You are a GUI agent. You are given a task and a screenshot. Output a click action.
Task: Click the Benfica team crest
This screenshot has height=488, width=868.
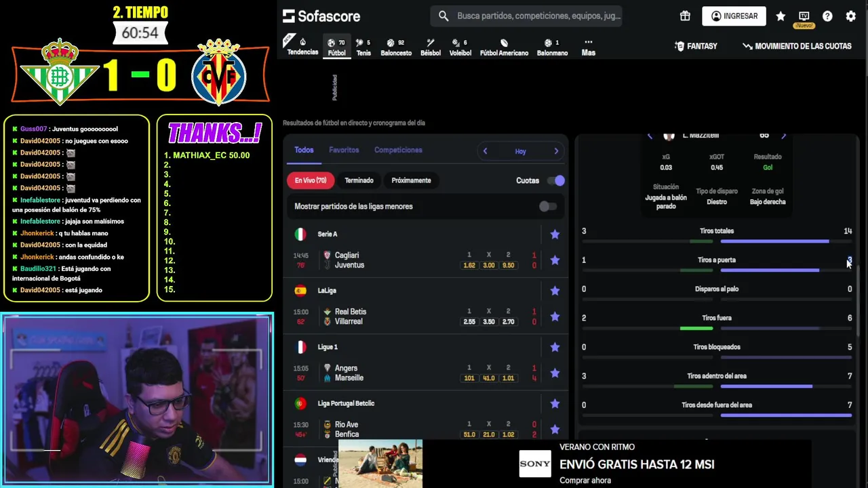[328, 434]
